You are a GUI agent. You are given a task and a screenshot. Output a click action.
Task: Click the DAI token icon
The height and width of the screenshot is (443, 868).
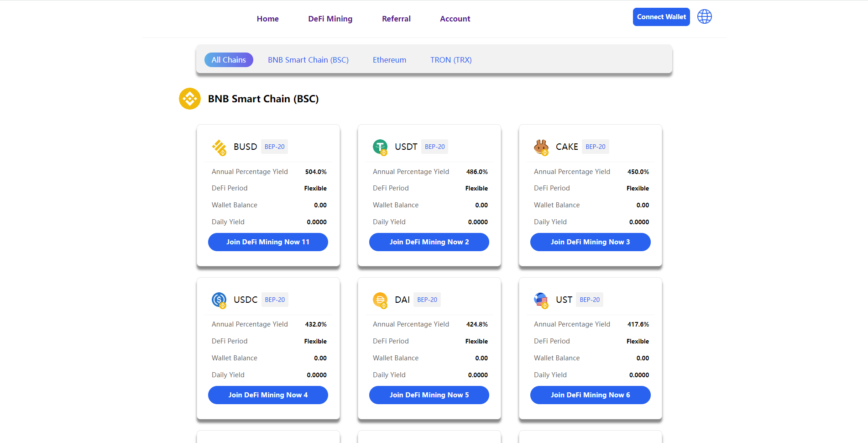point(380,300)
